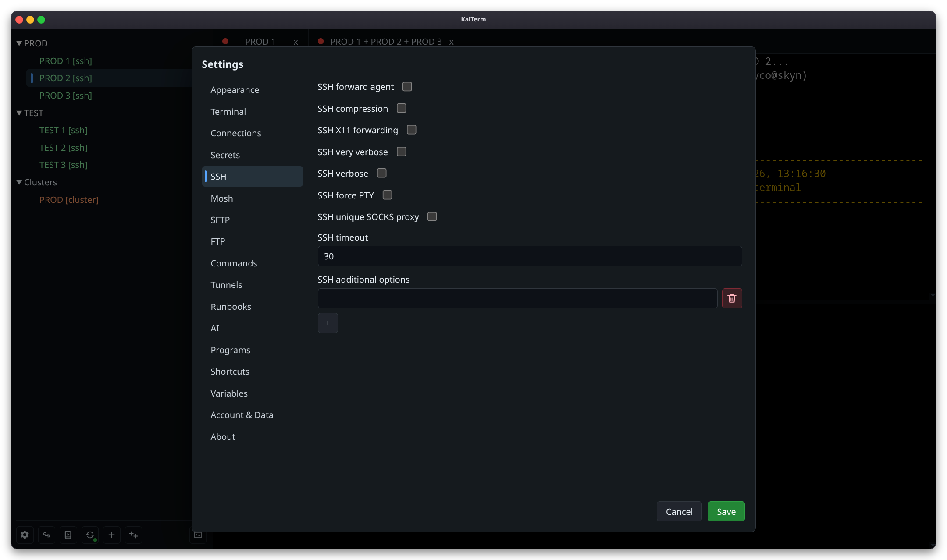Click the single plus add connection icon

pyautogui.click(x=111, y=535)
